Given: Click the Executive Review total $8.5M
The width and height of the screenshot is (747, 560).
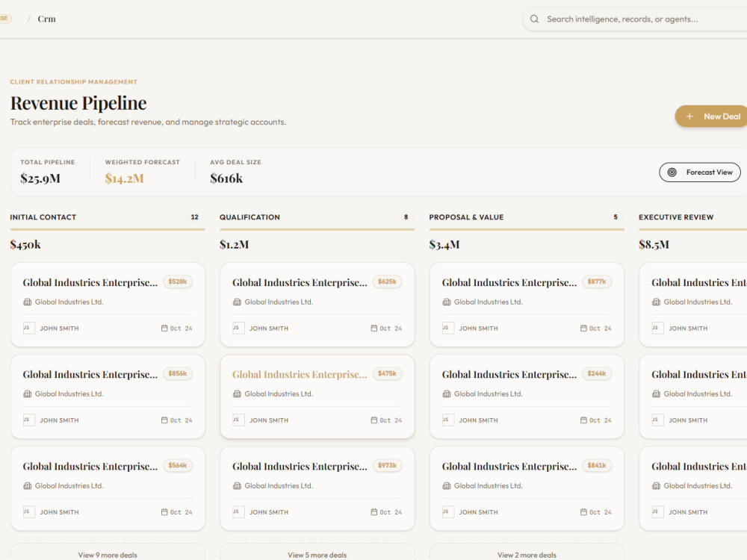Looking at the screenshot, I should (654, 245).
